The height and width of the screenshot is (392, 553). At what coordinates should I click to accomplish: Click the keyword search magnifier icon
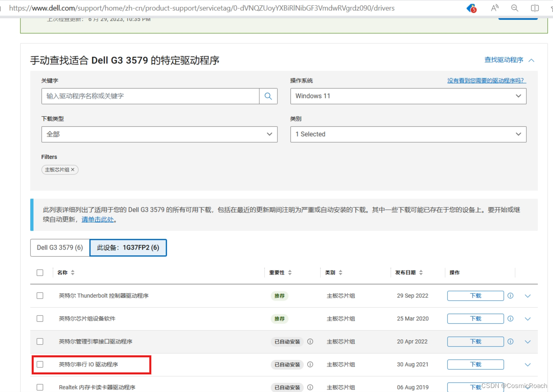coord(268,96)
